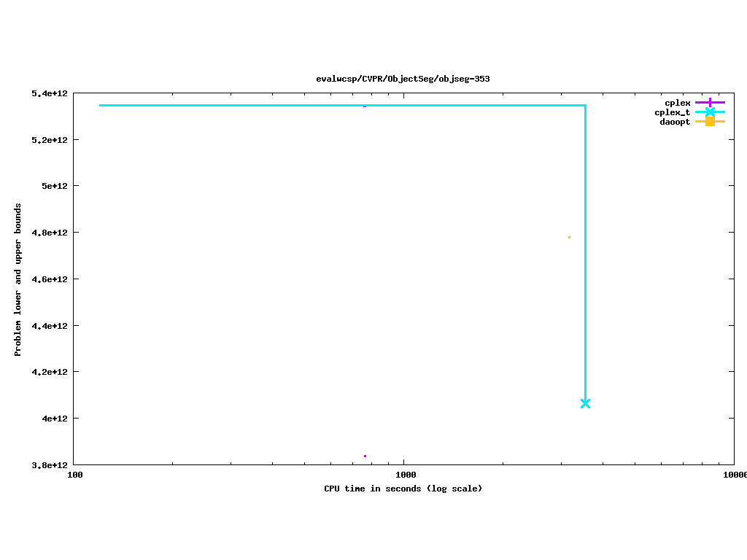Click the "cplex" legend label
The height and width of the screenshot is (560, 747).
point(677,103)
